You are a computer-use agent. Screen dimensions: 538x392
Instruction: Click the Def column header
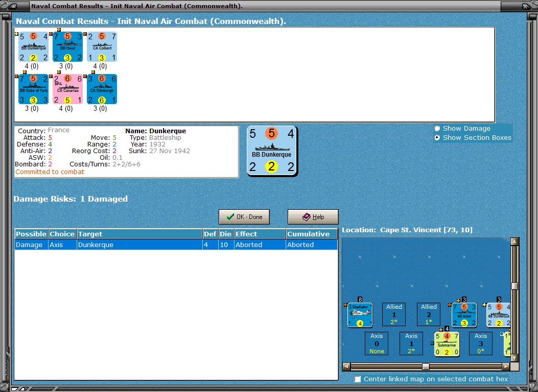pyautogui.click(x=210, y=234)
